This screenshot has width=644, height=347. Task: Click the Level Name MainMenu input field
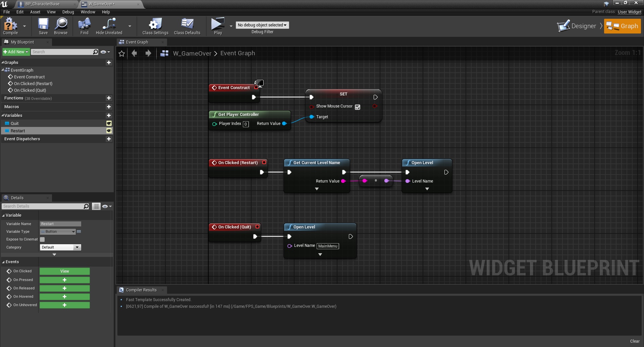click(327, 246)
